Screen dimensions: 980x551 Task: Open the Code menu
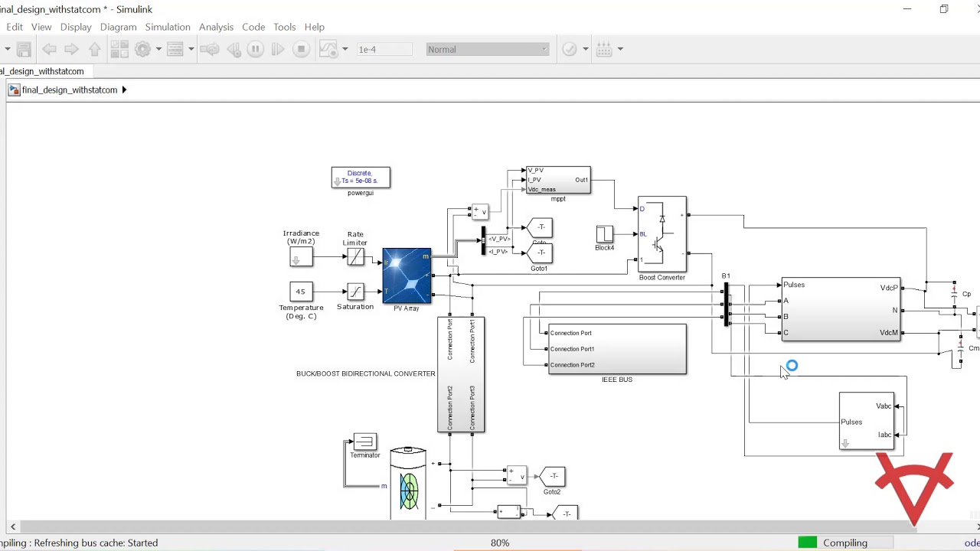pos(253,27)
